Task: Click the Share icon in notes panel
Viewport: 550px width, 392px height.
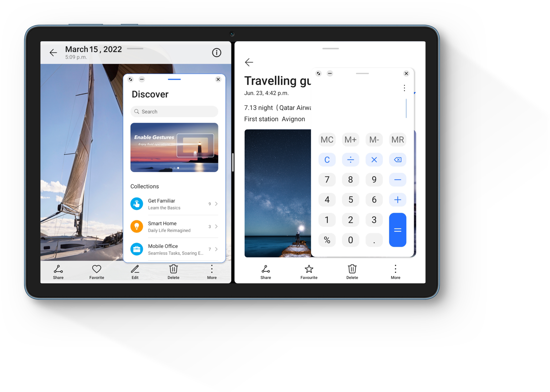Action: (x=265, y=271)
